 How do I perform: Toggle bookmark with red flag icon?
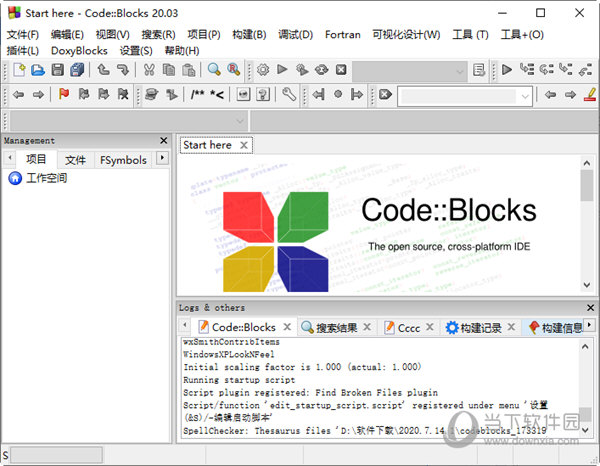coord(64,95)
